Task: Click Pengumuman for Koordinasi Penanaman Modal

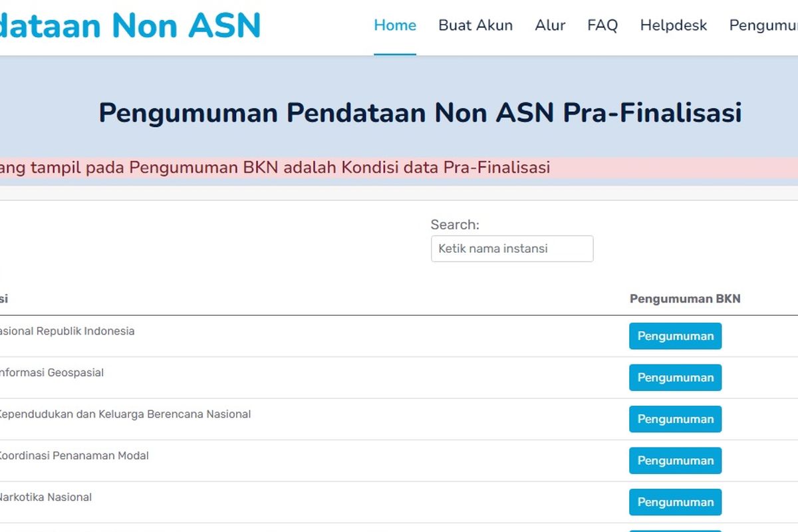Action: (x=675, y=461)
